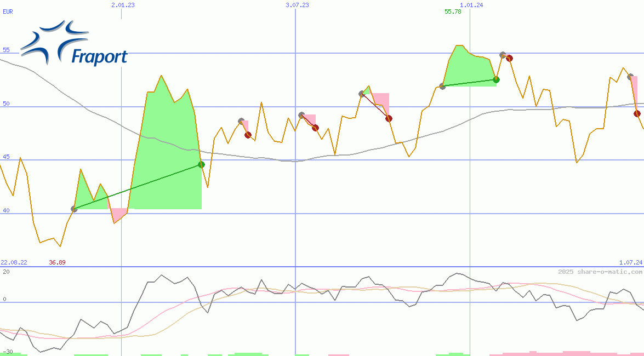
Task: Click the 1.07.24 end date
Action: pyautogui.click(x=631, y=262)
